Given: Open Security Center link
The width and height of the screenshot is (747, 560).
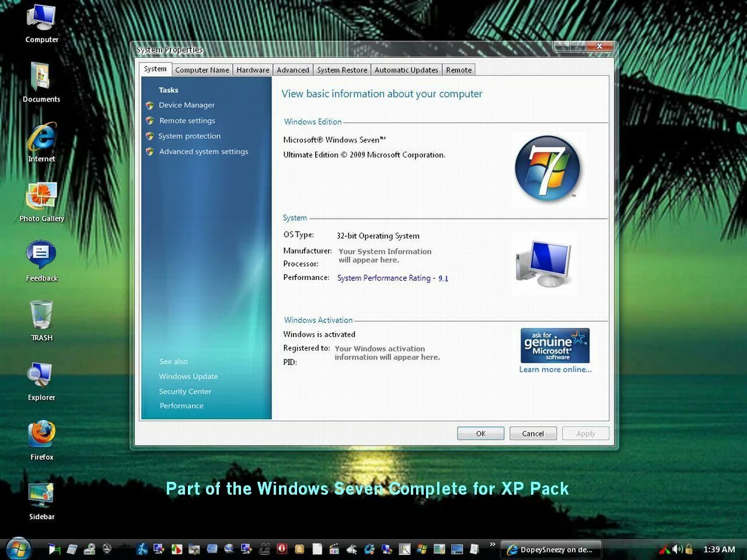Looking at the screenshot, I should 185,391.
